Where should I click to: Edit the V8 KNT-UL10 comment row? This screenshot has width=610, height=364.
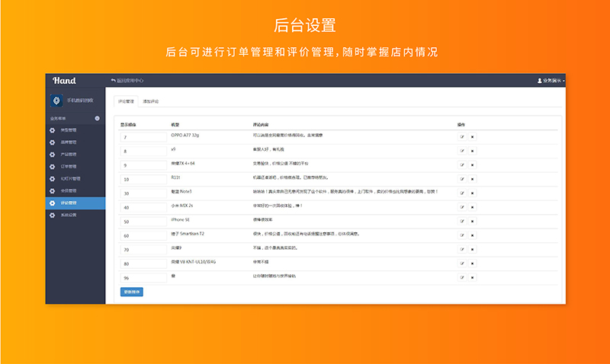(x=462, y=263)
